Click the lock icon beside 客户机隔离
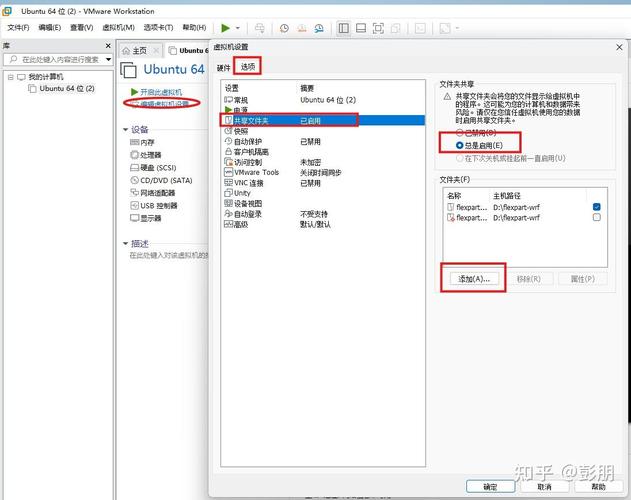 tap(228, 152)
